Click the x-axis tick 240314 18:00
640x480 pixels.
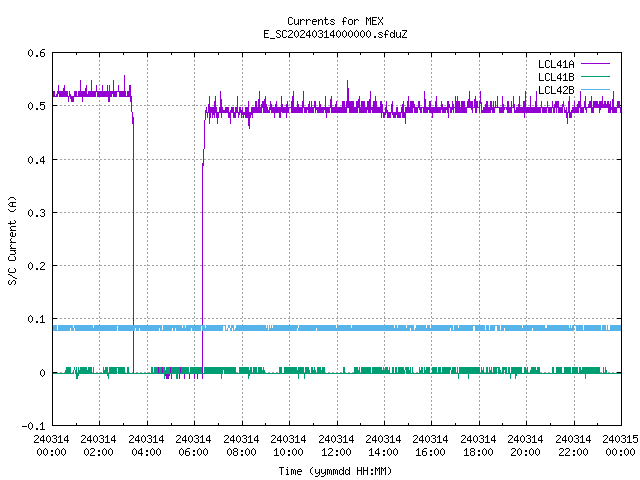pyautogui.click(x=478, y=446)
